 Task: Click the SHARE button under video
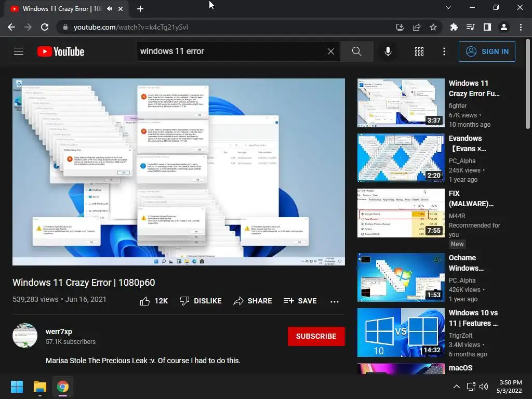tap(253, 301)
